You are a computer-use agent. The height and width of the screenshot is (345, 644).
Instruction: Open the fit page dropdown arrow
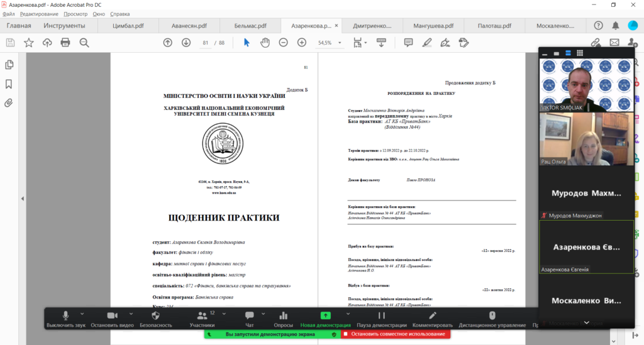pos(365,43)
